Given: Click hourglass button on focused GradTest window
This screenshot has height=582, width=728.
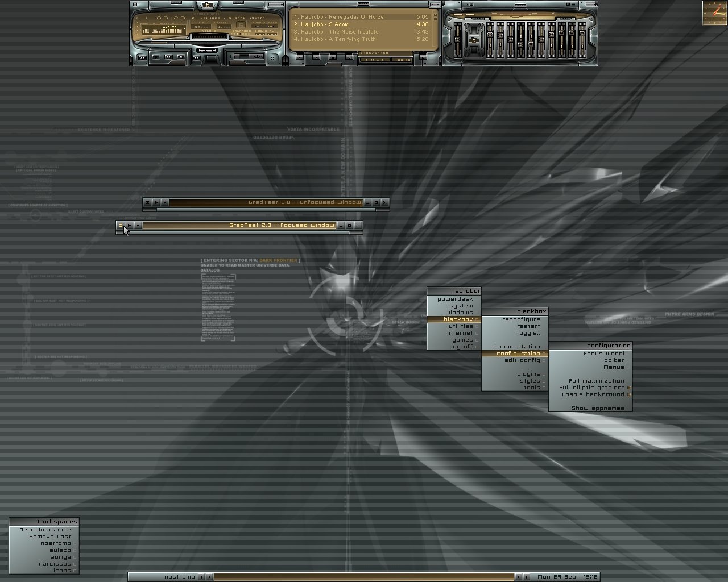Looking at the screenshot, I should [121, 226].
